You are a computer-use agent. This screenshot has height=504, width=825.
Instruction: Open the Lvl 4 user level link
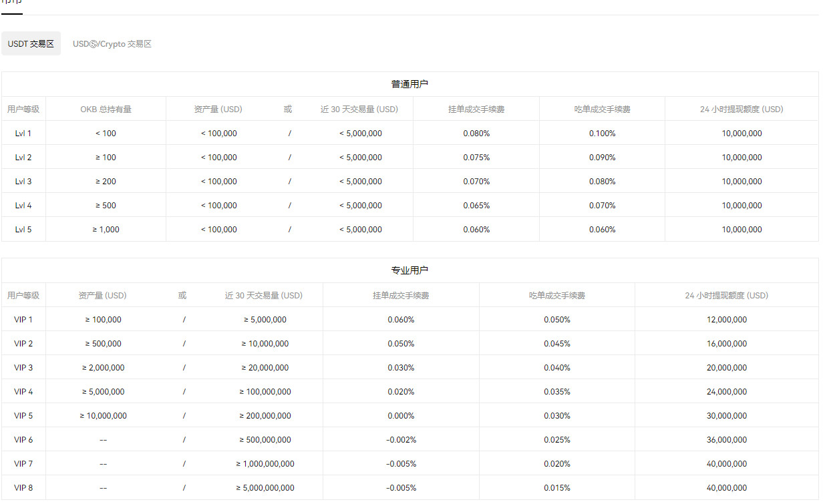(x=23, y=205)
